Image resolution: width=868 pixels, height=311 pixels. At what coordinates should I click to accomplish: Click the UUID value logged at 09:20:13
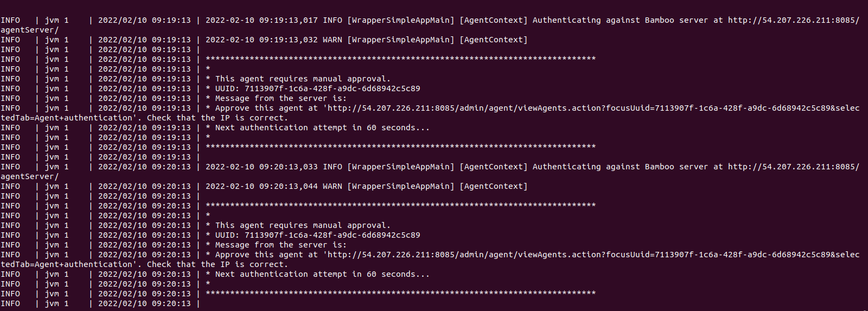[x=332, y=235]
